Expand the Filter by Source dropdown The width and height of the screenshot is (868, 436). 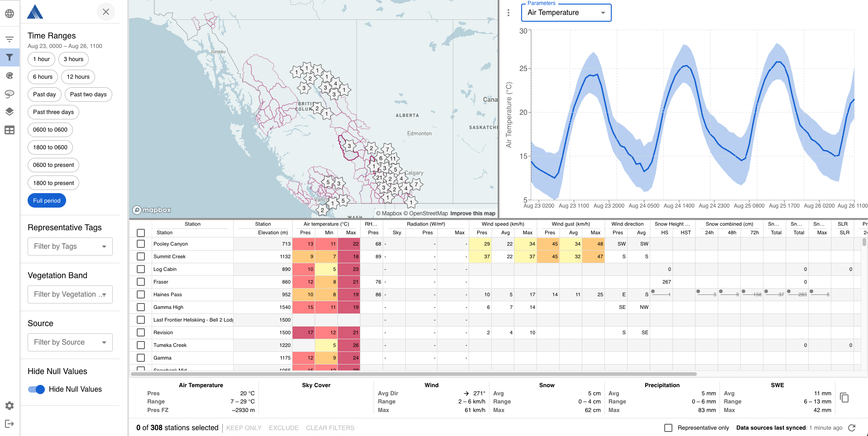click(70, 342)
